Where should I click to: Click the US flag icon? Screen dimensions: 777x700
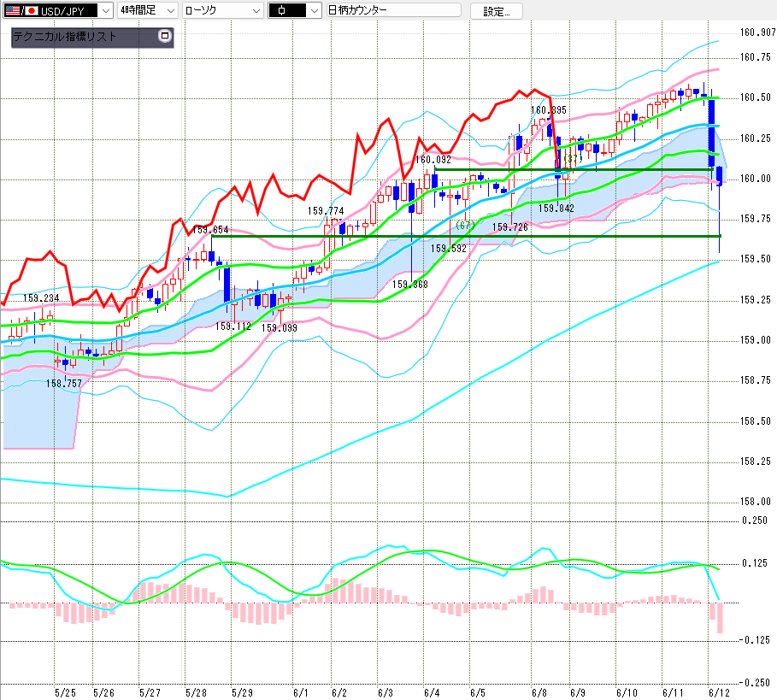12,10
